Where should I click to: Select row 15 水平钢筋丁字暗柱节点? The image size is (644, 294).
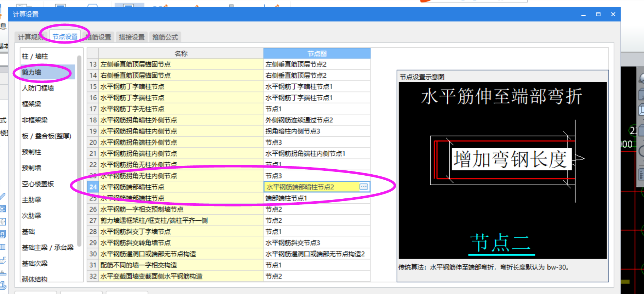pos(181,86)
